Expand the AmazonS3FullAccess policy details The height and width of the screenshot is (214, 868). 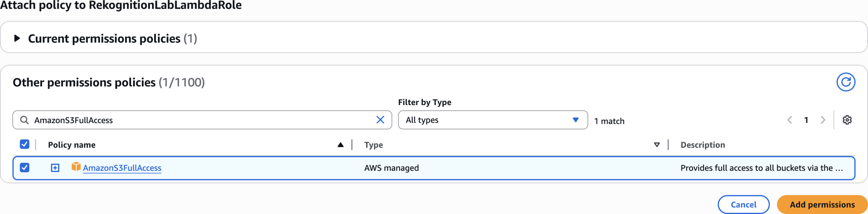(x=55, y=168)
